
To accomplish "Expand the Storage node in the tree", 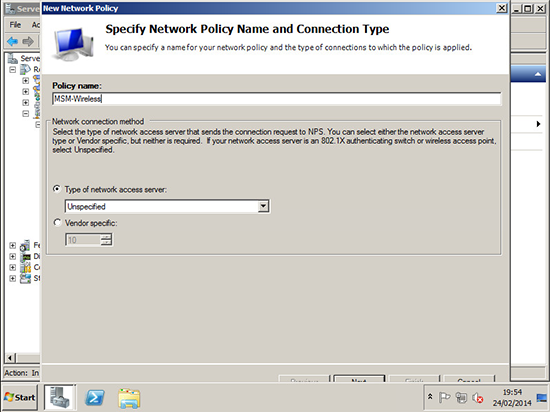I will [x=13, y=278].
